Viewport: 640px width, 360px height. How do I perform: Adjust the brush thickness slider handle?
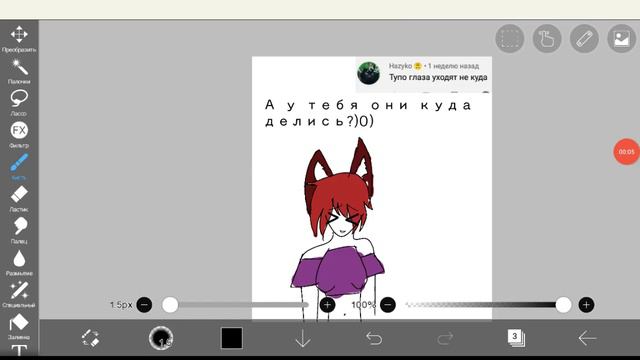pyautogui.click(x=170, y=305)
